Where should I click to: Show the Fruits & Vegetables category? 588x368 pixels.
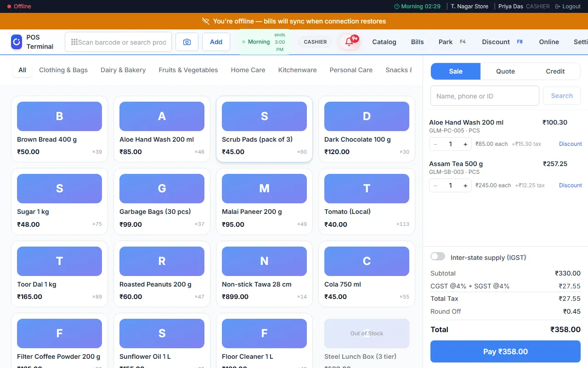pyautogui.click(x=188, y=70)
